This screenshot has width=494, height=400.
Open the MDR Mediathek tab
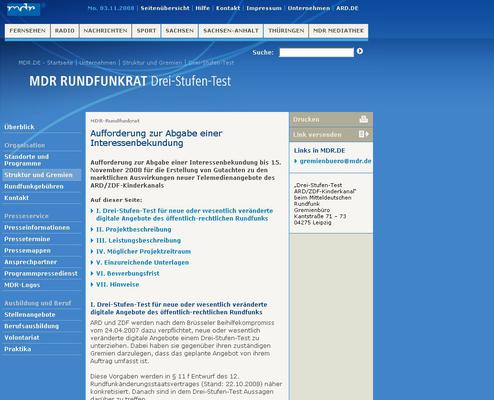pos(338,31)
